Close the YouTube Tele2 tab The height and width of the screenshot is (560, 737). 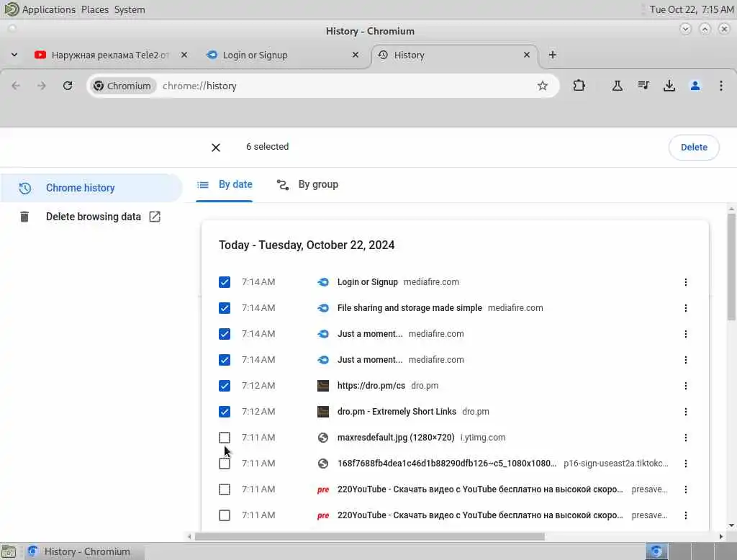(x=184, y=55)
